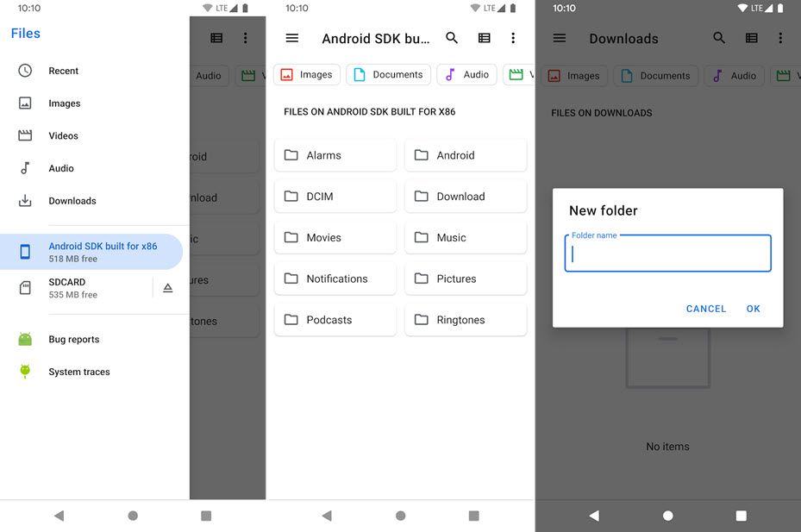Select Videos in the navigation drawer
The image size is (801, 532).
point(65,135)
